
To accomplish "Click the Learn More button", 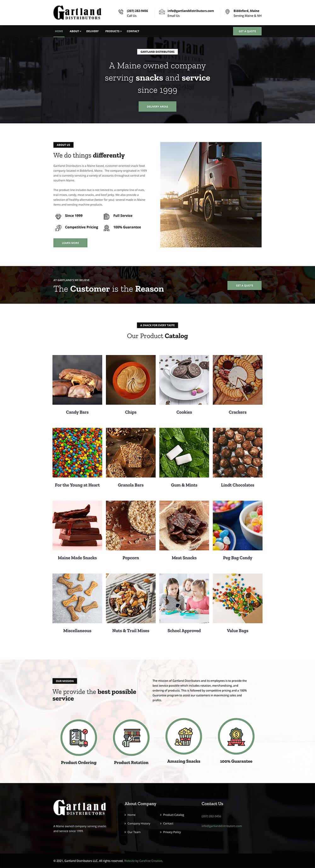I will click(70, 243).
